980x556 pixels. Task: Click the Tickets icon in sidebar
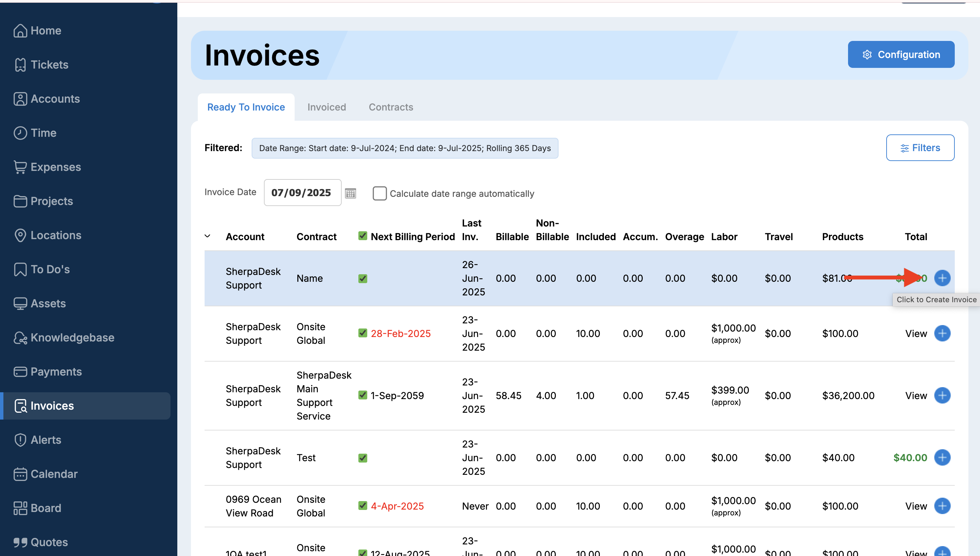pos(20,64)
